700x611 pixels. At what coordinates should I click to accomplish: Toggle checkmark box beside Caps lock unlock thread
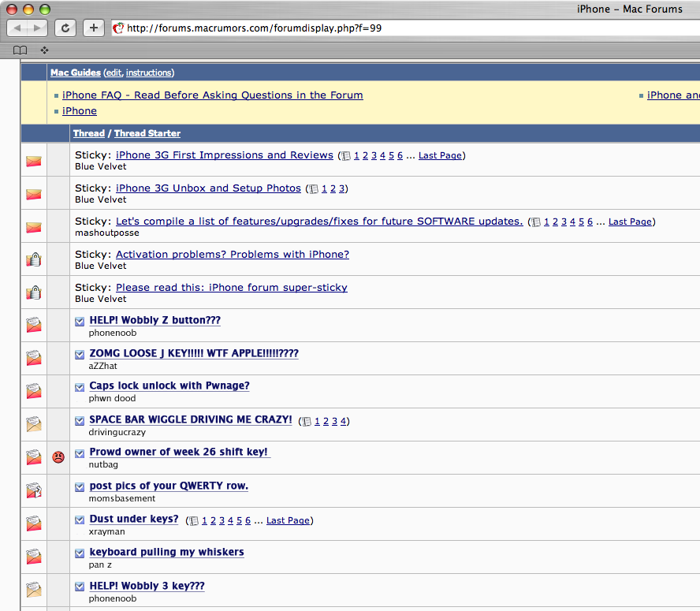click(x=80, y=387)
